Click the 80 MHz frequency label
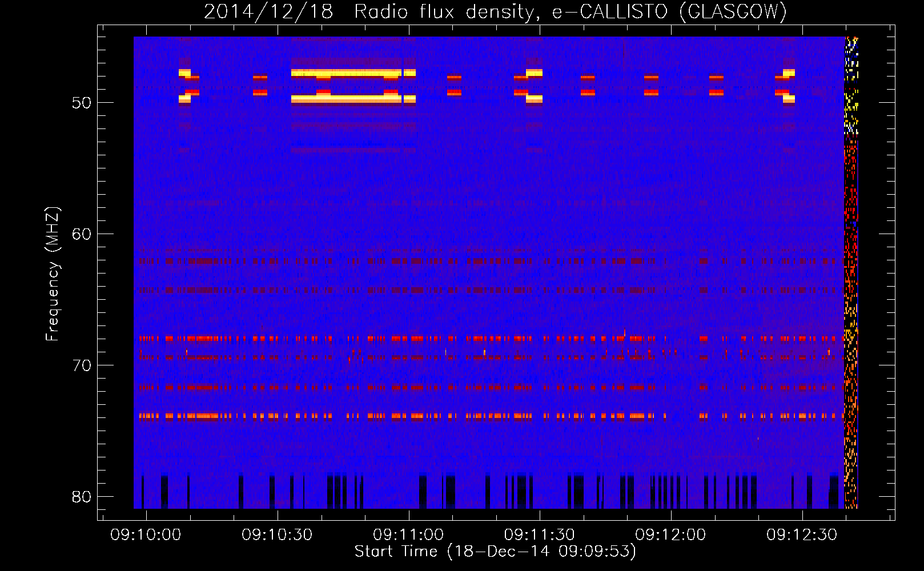The height and width of the screenshot is (571, 924). 82,497
